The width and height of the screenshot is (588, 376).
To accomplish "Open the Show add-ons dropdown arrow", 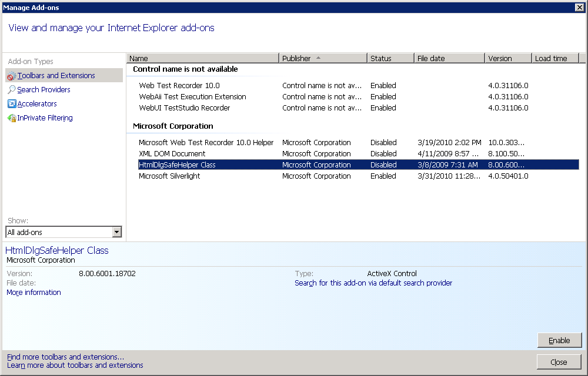I will [x=116, y=232].
